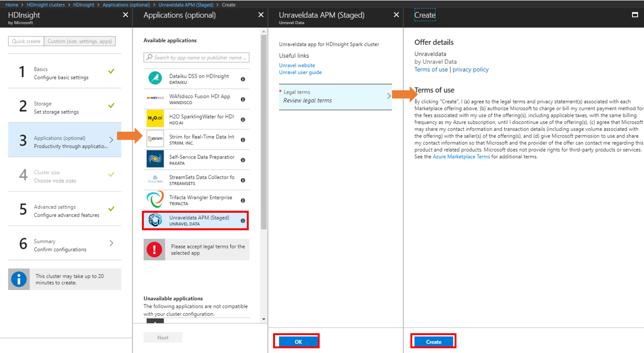Click the applications list scrollbar
Screen dimensions: 644x353
[264, 132]
